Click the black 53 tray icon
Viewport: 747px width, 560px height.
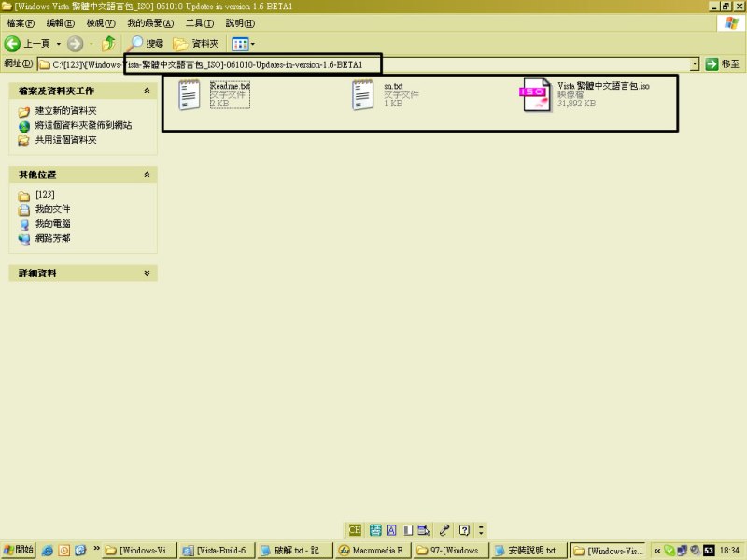coord(709,551)
